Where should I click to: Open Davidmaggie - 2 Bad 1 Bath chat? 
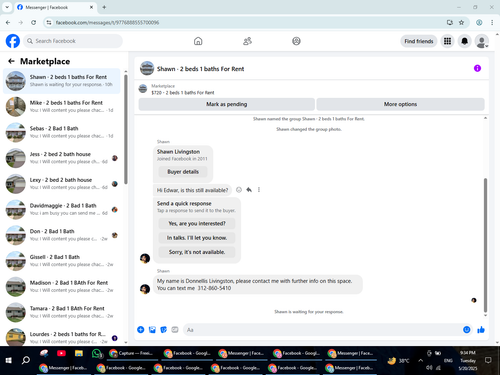(x=62, y=209)
